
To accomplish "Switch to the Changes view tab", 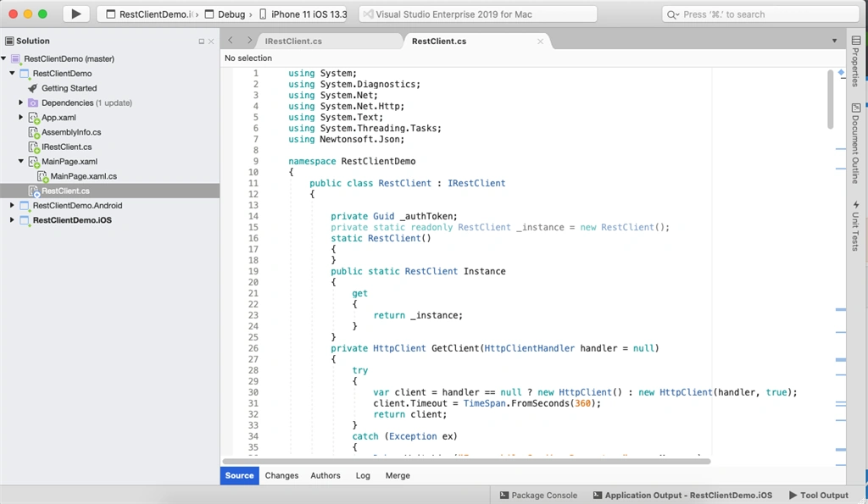I will (x=281, y=475).
